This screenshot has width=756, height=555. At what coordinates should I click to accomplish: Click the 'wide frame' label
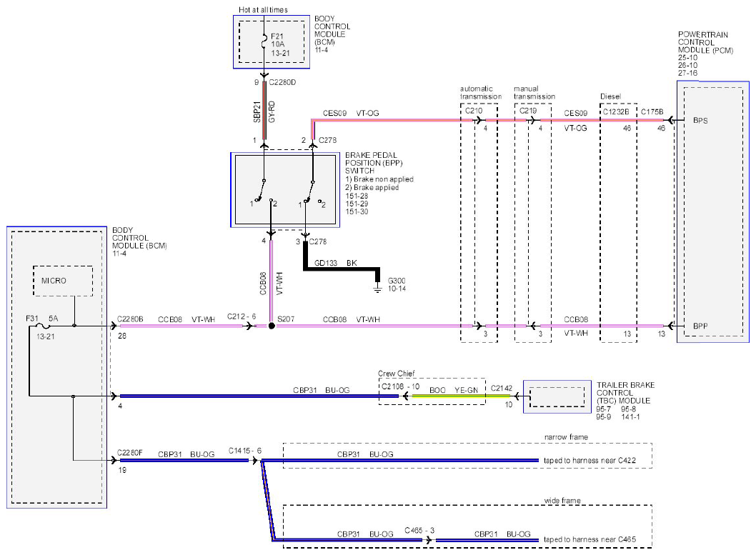click(562, 501)
